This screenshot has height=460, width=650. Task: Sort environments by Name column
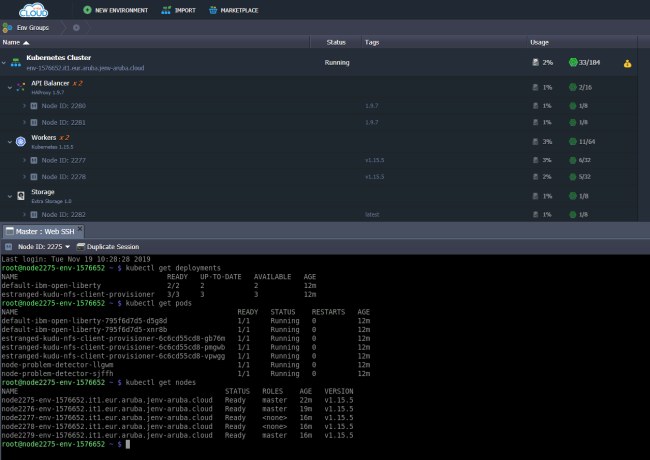tap(10, 43)
